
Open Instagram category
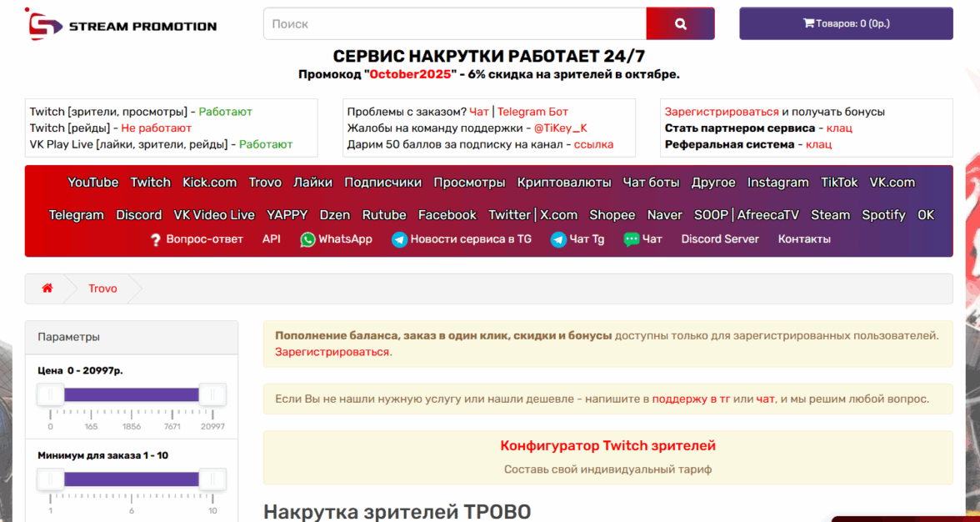(x=778, y=183)
